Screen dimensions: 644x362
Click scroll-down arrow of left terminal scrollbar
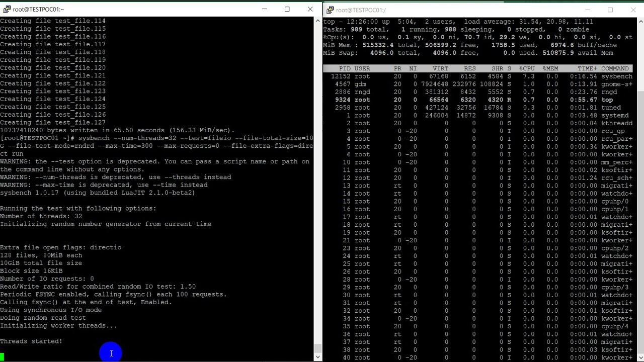318,357
